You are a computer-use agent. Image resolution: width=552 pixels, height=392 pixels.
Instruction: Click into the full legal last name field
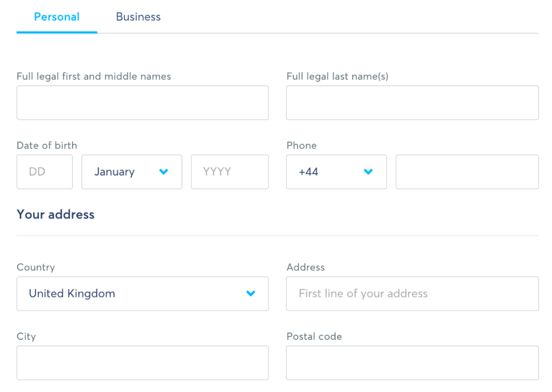pos(412,103)
